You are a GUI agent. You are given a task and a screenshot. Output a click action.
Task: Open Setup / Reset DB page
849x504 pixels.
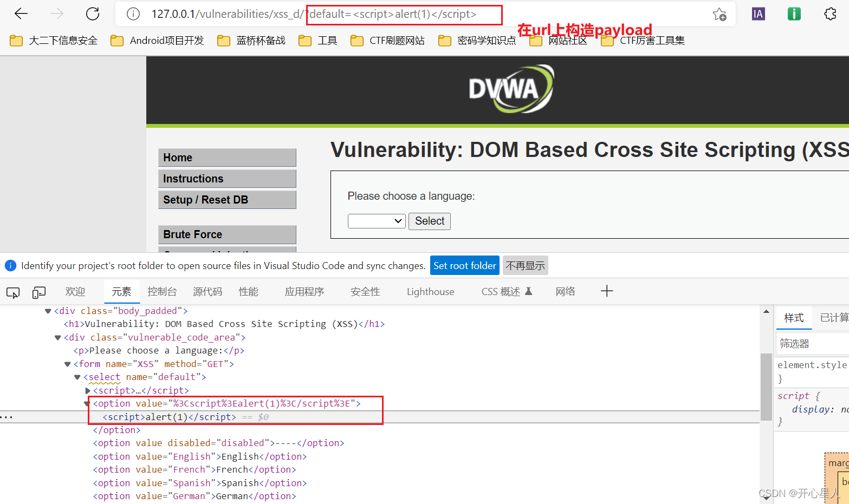227,200
